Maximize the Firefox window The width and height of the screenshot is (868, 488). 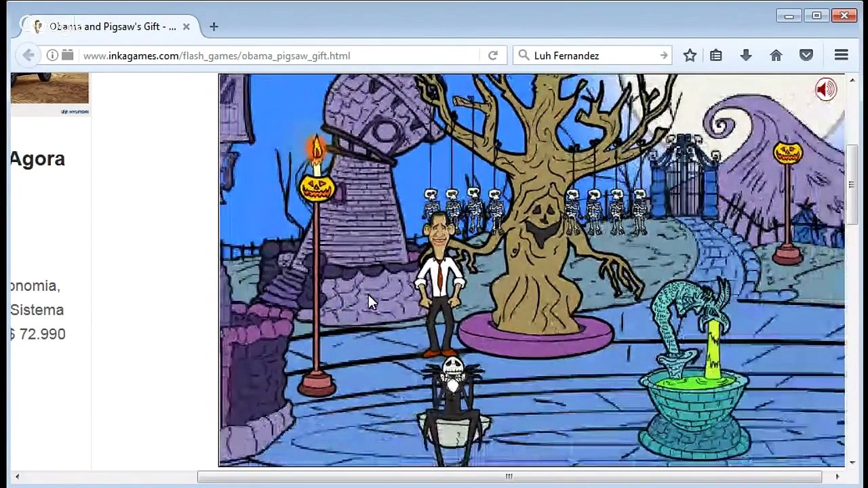click(816, 16)
